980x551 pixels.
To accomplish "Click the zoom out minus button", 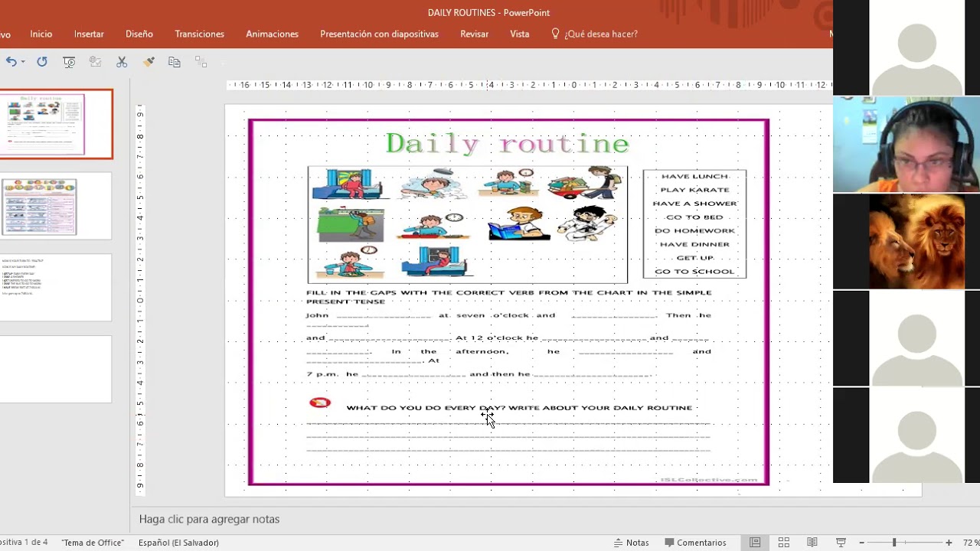I will click(861, 543).
